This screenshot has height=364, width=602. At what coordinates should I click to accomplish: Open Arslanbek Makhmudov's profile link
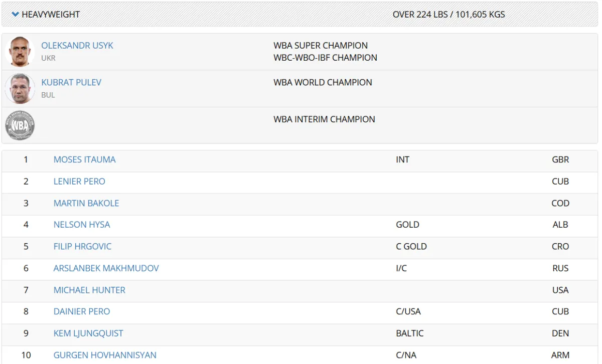(106, 268)
